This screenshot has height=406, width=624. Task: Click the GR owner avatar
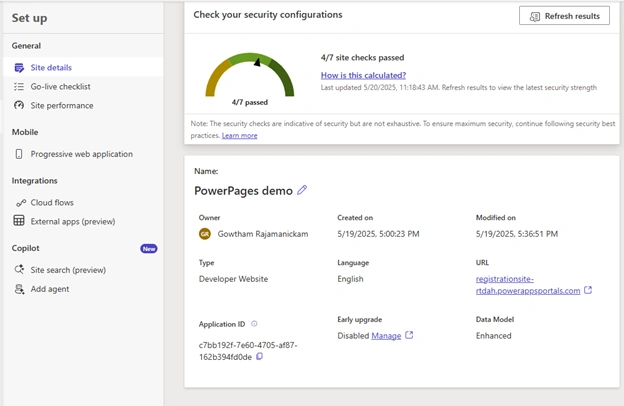pyautogui.click(x=205, y=234)
